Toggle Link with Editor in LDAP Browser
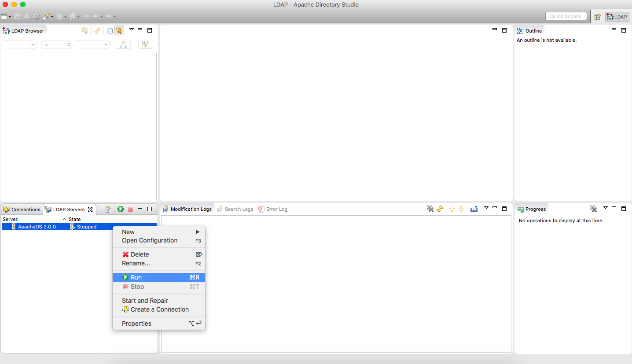Screen dimensions: 632x364 point(119,30)
